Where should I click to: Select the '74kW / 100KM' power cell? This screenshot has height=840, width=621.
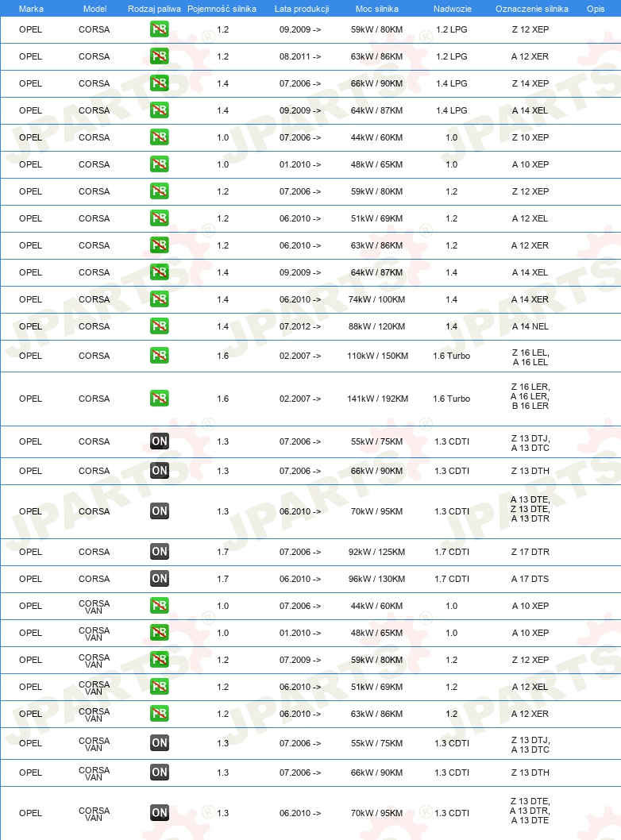click(x=376, y=299)
